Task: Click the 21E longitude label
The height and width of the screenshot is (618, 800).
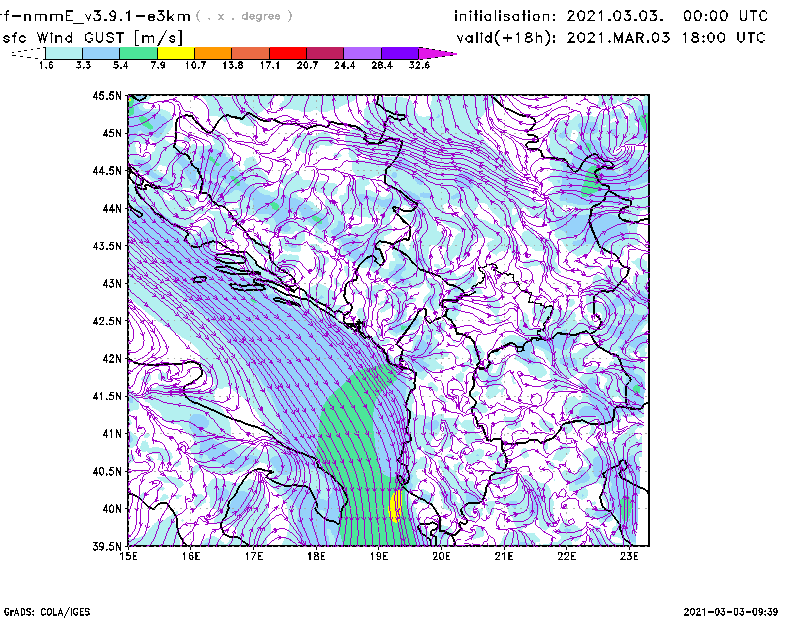Action: pos(504,556)
